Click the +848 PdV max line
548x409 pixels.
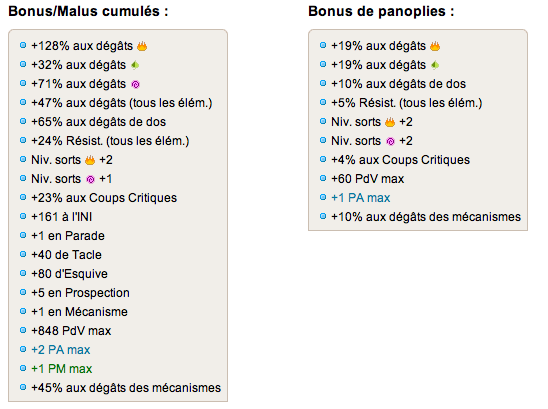click(71, 331)
